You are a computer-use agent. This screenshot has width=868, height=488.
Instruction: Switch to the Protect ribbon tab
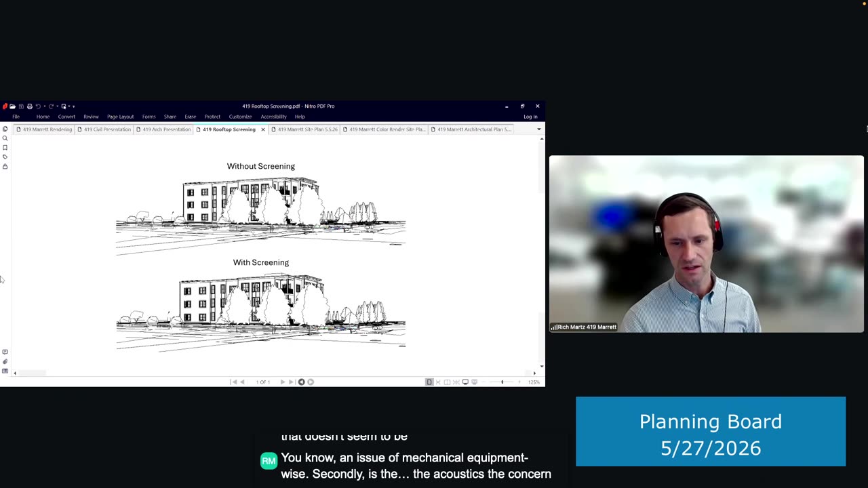coord(212,117)
